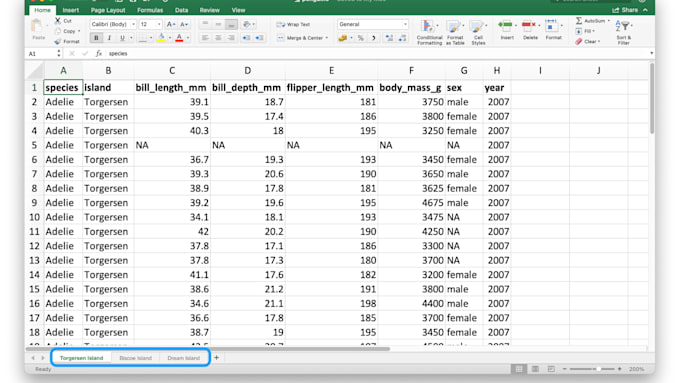Apply percent style format
This screenshot has height=383, width=680.
[x=360, y=38]
